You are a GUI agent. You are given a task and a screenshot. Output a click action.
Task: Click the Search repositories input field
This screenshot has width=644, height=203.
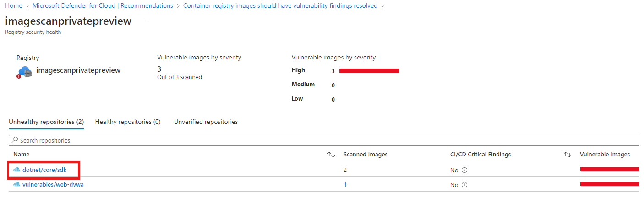click(x=324, y=140)
